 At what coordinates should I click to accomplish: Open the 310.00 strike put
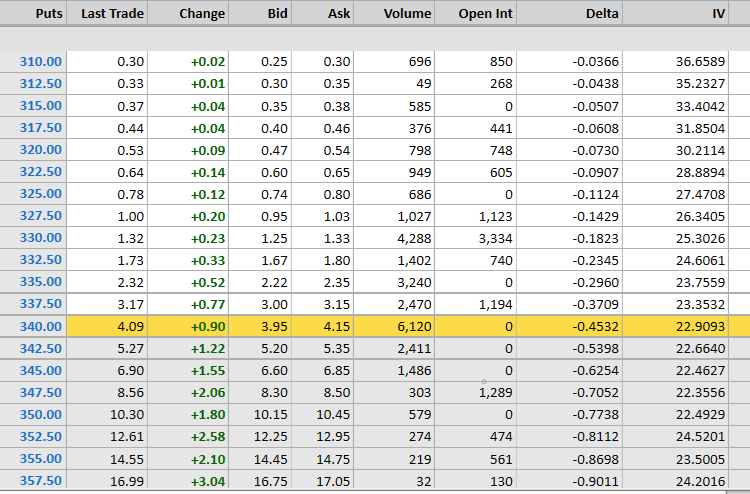(x=41, y=62)
